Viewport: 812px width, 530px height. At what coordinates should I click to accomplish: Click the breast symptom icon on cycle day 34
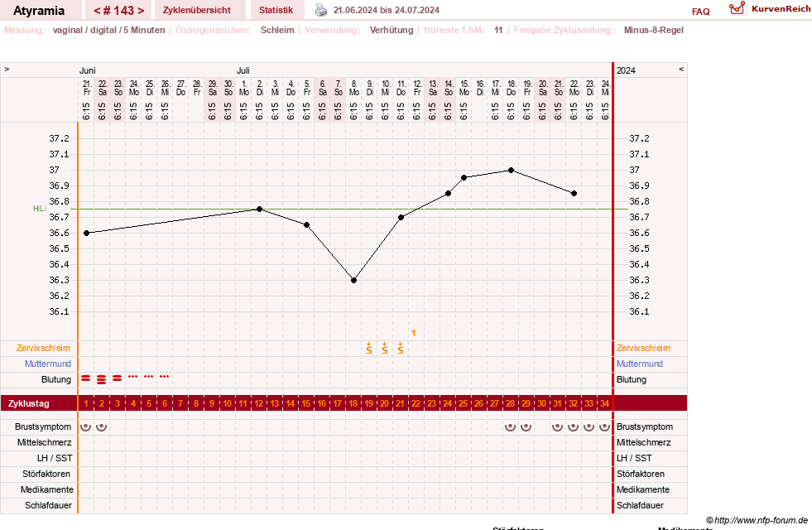[x=604, y=427]
